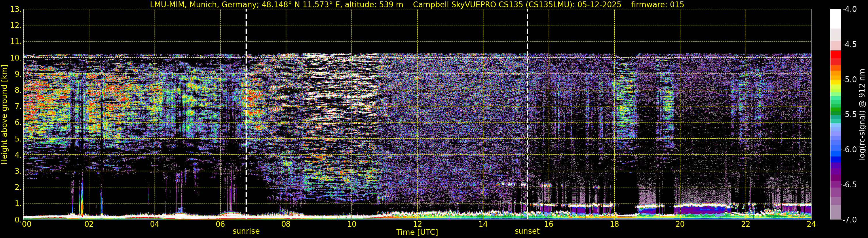Click the height axis tick '11'
The image size is (868, 238).
coord(15,42)
